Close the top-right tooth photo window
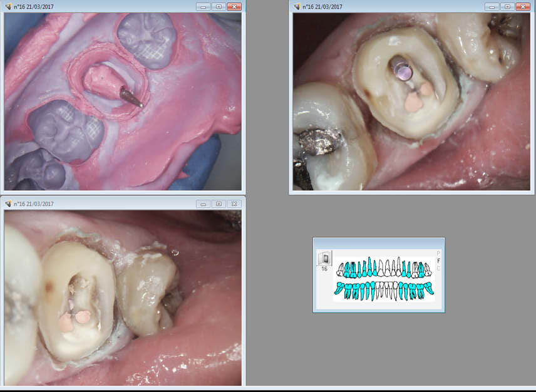 click(522, 6)
